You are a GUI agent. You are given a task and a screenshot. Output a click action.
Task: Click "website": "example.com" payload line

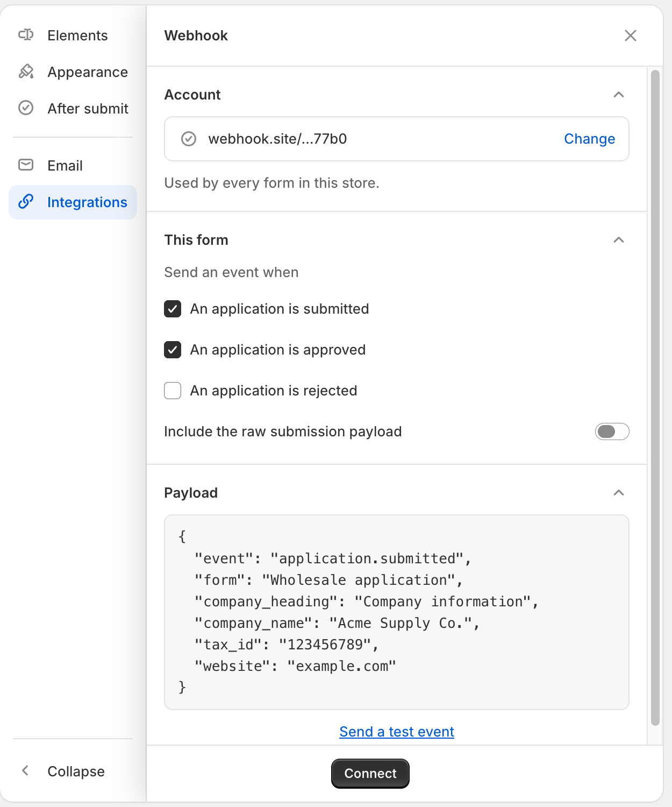295,666
